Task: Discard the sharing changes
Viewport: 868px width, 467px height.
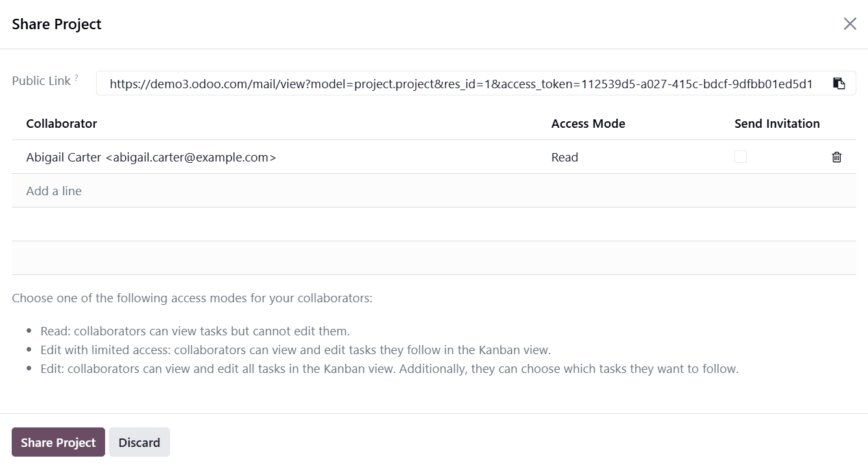Action: pyautogui.click(x=139, y=442)
